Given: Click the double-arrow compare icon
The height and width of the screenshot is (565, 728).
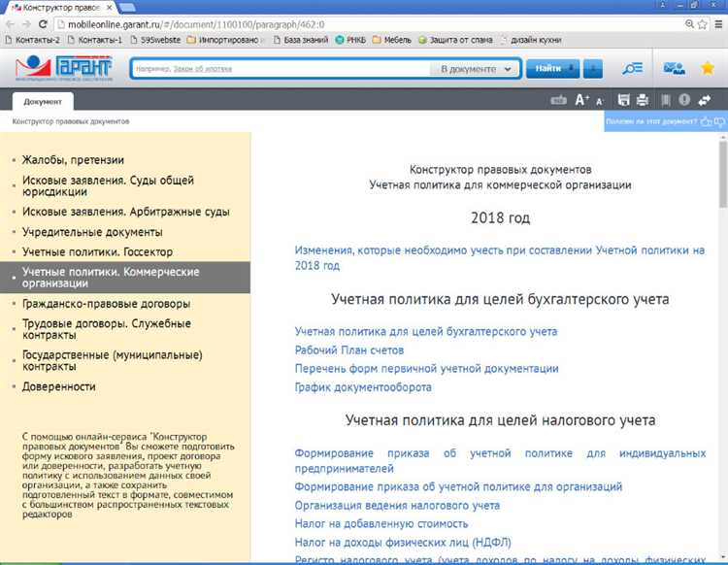Looking at the screenshot, I should pyautogui.click(x=705, y=100).
